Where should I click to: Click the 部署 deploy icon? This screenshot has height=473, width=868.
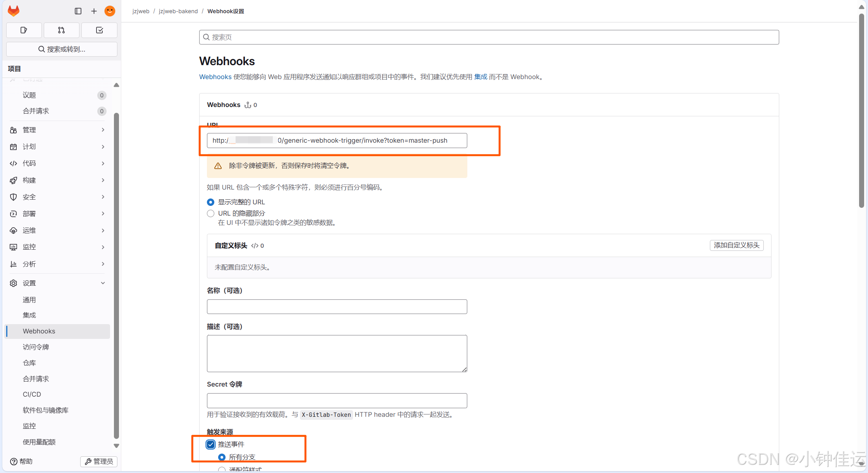tap(14, 214)
